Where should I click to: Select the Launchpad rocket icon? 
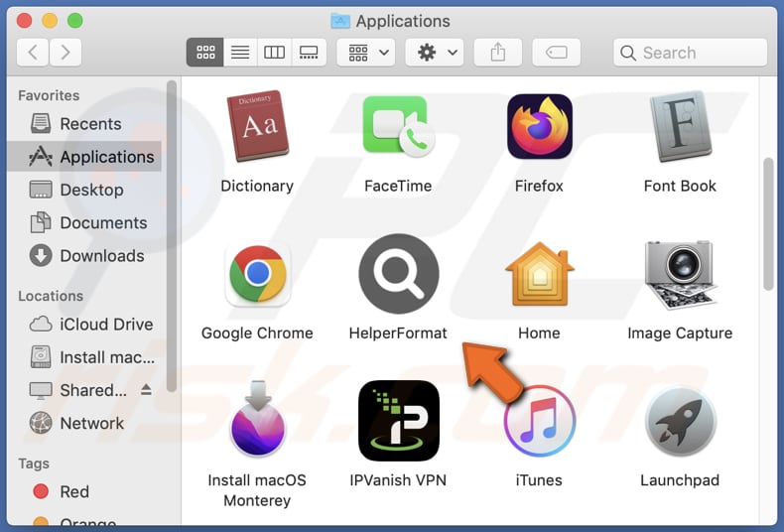(x=680, y=422)
